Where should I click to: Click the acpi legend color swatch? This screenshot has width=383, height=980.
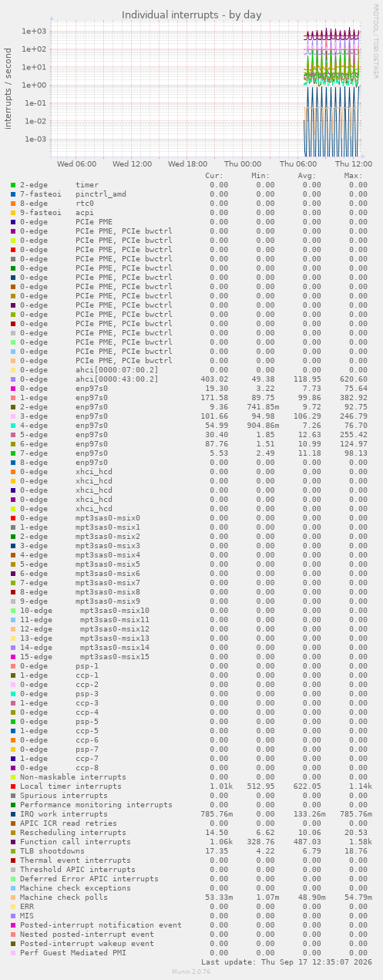[x=13, y=213]
